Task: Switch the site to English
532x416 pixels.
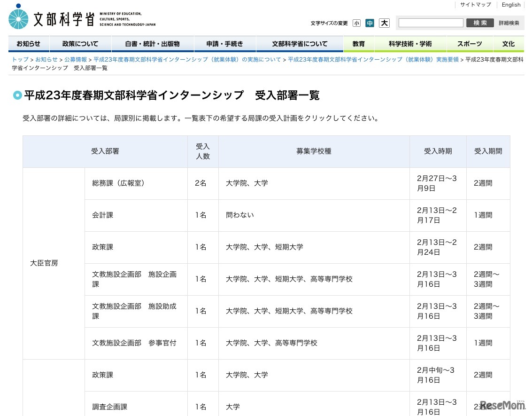Action: point(511,5)
